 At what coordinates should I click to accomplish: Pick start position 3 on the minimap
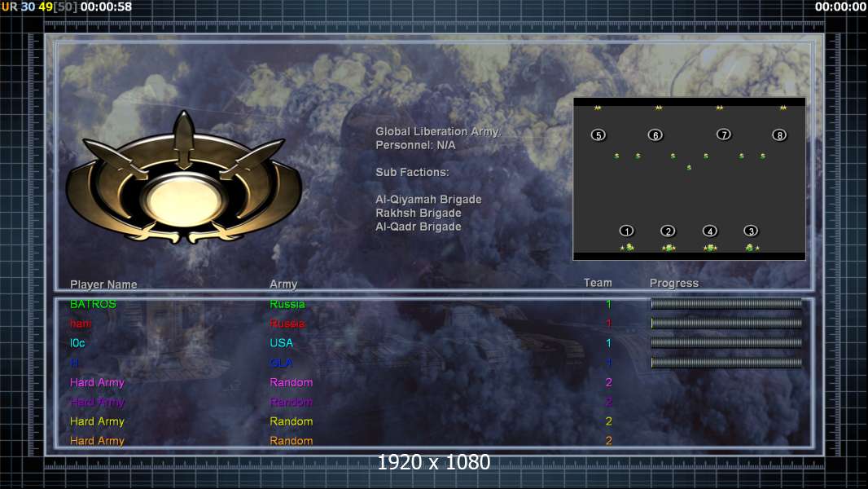point(751,231)
